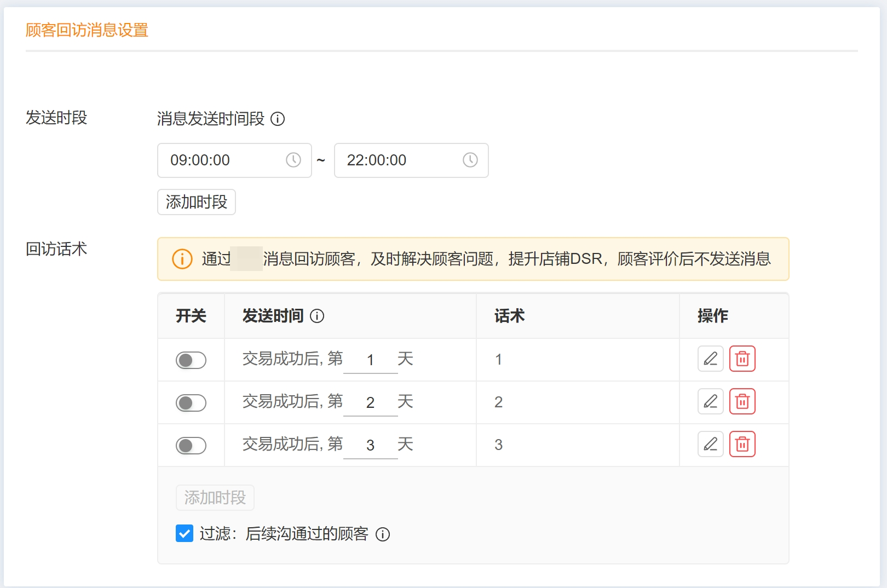Click the info icon beside 发送时间 header
This screenshot has height=588, width=887.
pyautogui.click(x=317, y=316)
